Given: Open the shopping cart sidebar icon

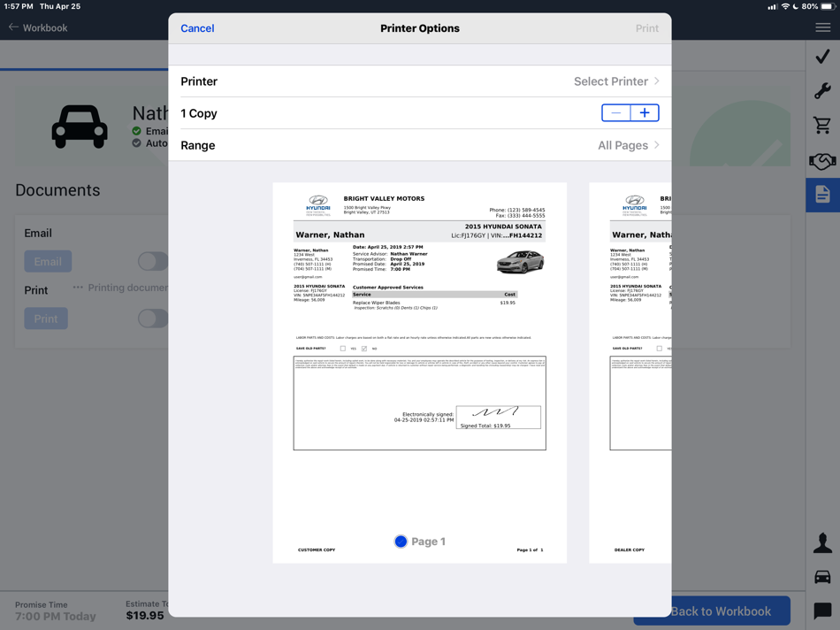Looking at the screenshot, I should pos(822,125).
